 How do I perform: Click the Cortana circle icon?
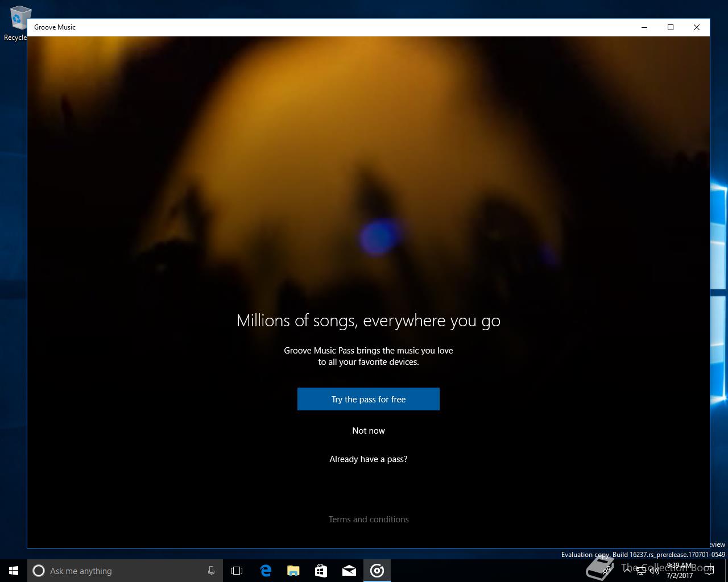click(x=39, y=571)
